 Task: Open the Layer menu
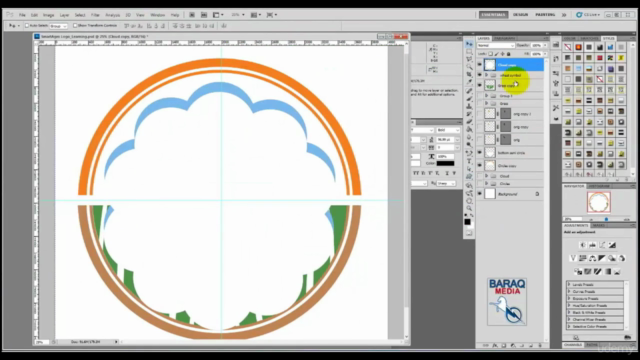click(64, 15)
